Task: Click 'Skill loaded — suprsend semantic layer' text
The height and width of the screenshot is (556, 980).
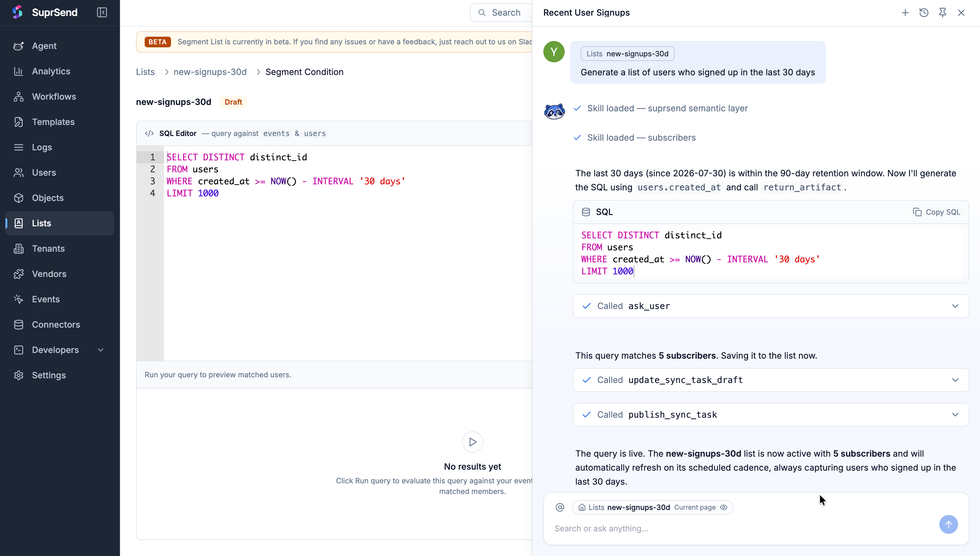Action: [667, 108]
